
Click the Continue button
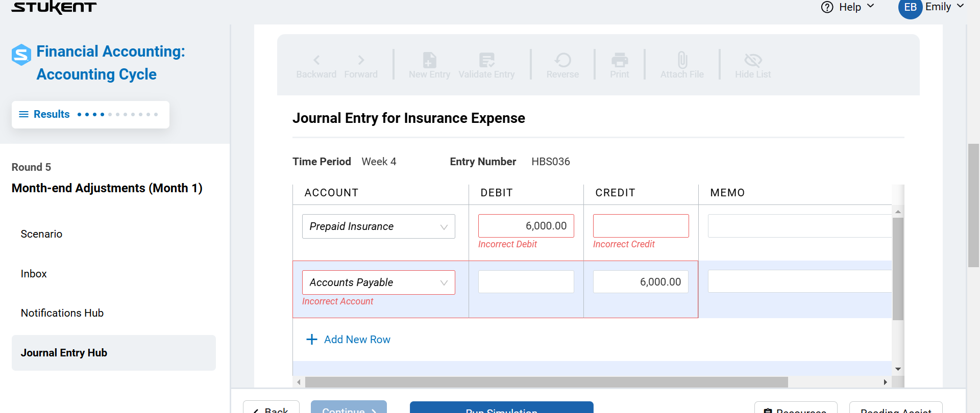[349, 407]
